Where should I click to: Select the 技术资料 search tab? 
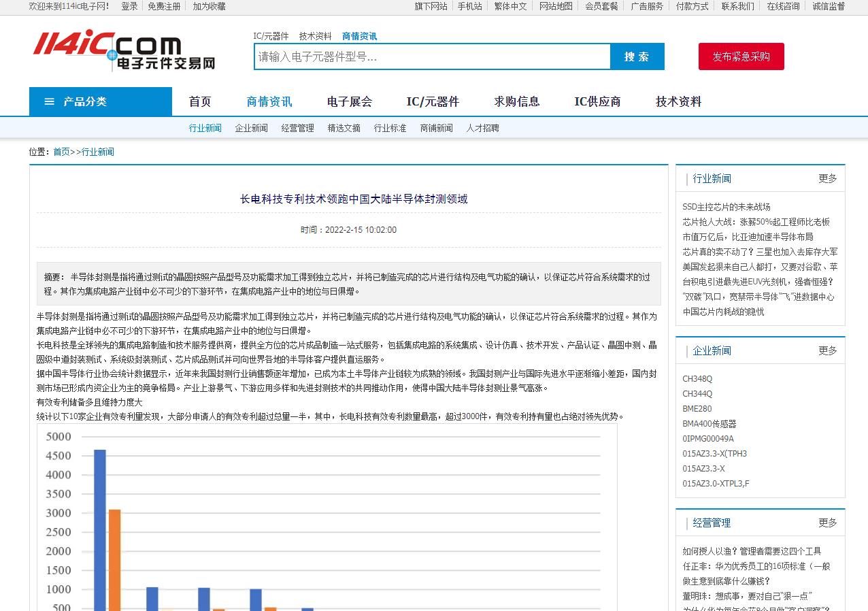point(316,36)
